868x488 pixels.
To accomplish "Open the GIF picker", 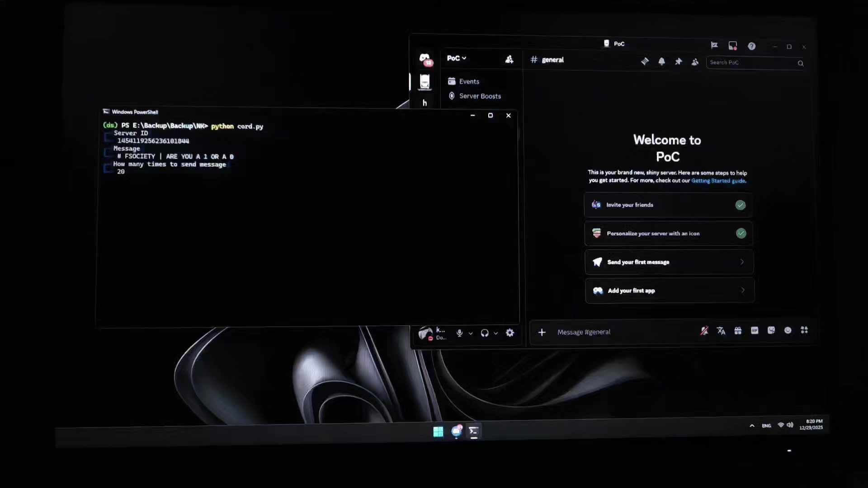I will tap(755, 331).
